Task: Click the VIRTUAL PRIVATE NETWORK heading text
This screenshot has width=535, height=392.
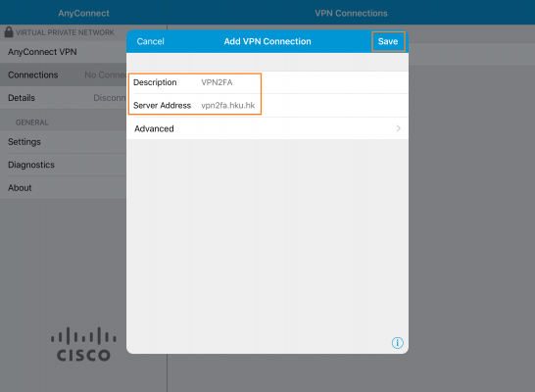Action: tap(65, 32)
